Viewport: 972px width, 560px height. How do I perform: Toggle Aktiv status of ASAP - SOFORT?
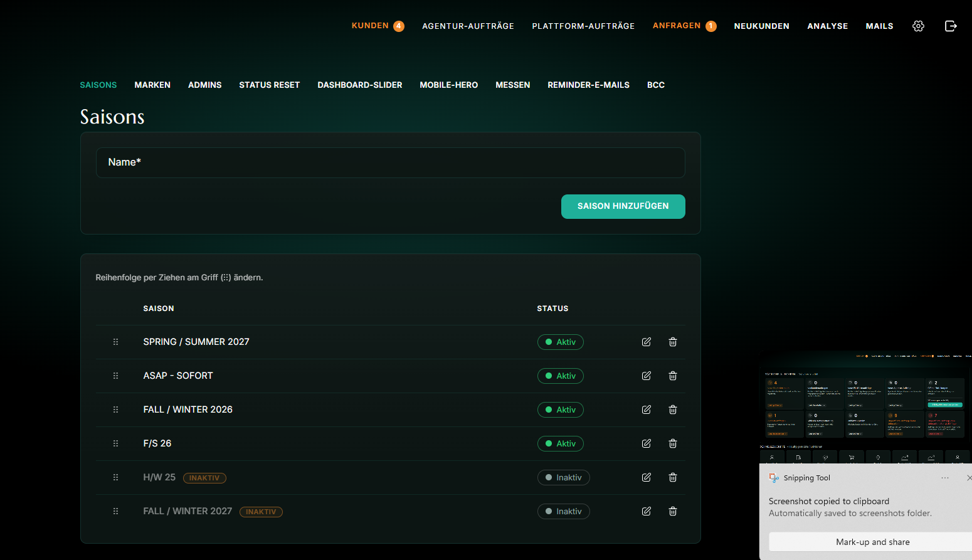(x=561, y=376)
